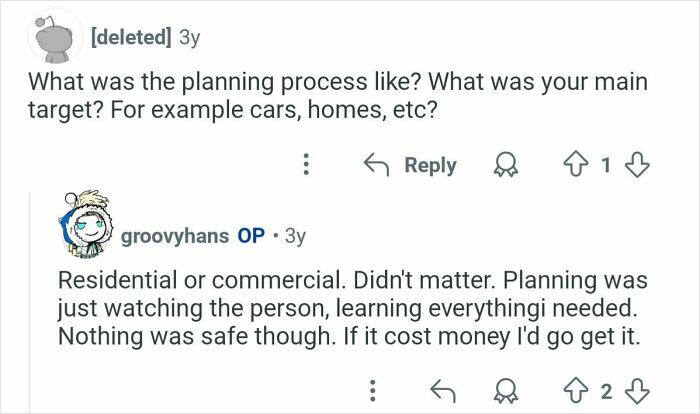Image resolution: width=700 pixels, height=414 pixels.
Task: Open the groovyhans username profile link
Action: (x=174, y=239)
